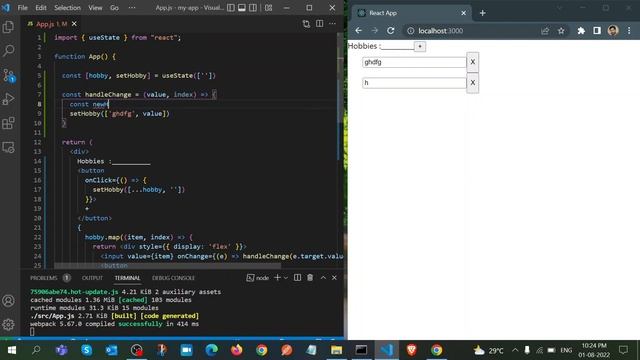
Task: Split the editor to the right
Action: click(320, 24)
